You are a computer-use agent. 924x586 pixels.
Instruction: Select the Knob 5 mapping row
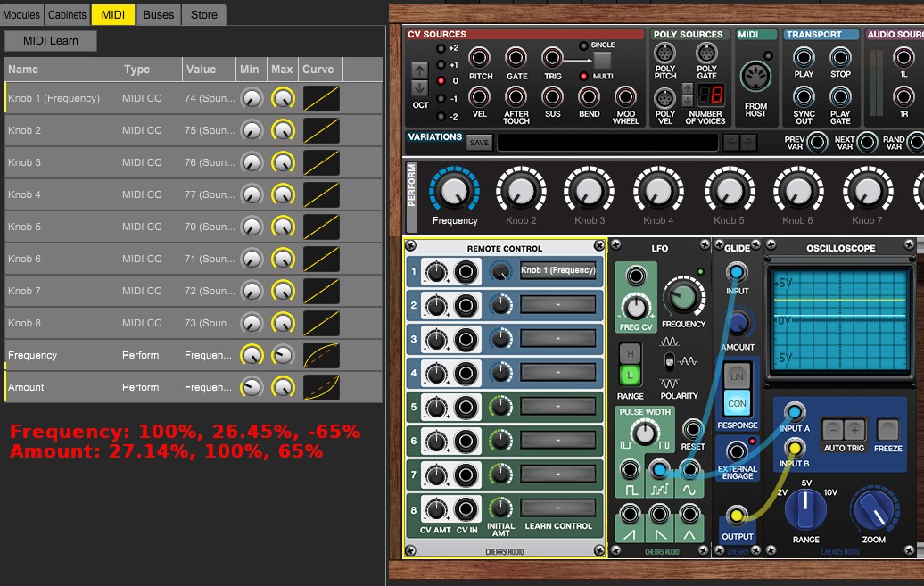point(194,227)
